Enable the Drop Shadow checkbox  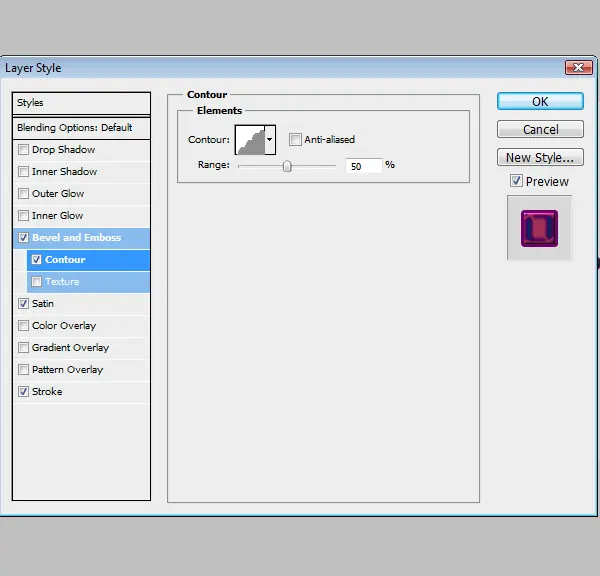point(23,149)
